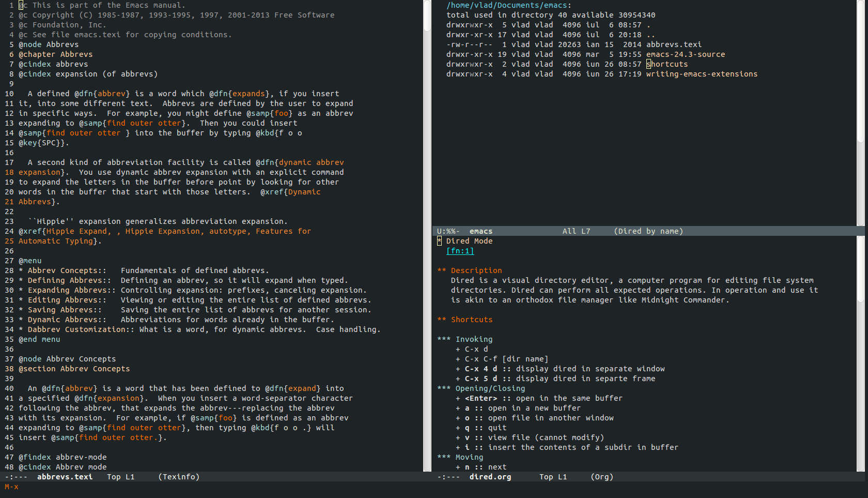Click 'emacs' buffer name in Dired mode line
Viewport: 868px width, 498px height.
pos(481,231)
